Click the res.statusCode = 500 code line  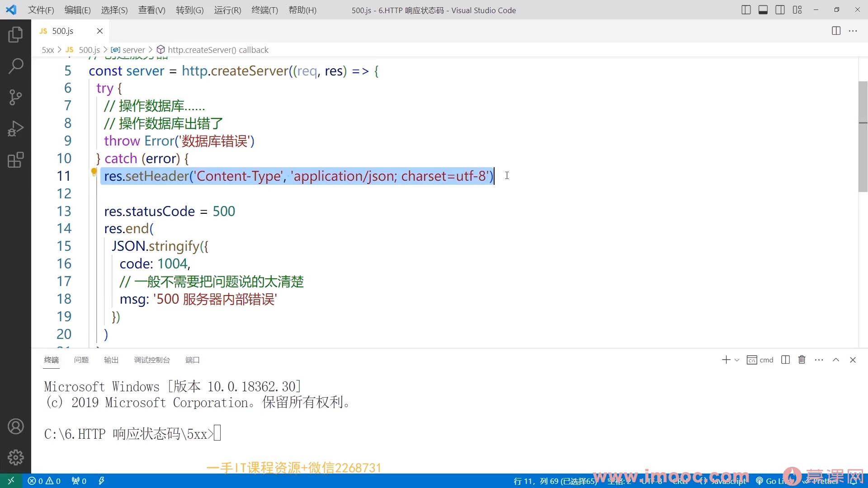(x=170, y=211)
